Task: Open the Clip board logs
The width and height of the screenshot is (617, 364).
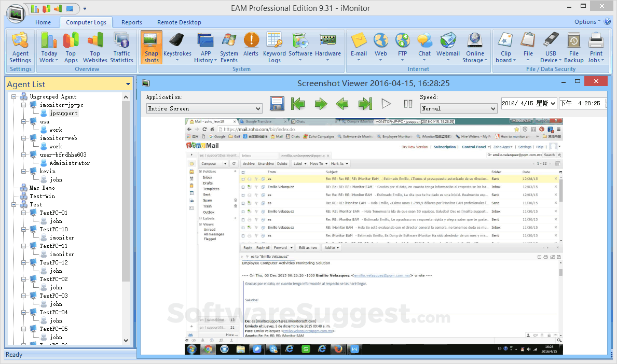Action: [505, 47]
